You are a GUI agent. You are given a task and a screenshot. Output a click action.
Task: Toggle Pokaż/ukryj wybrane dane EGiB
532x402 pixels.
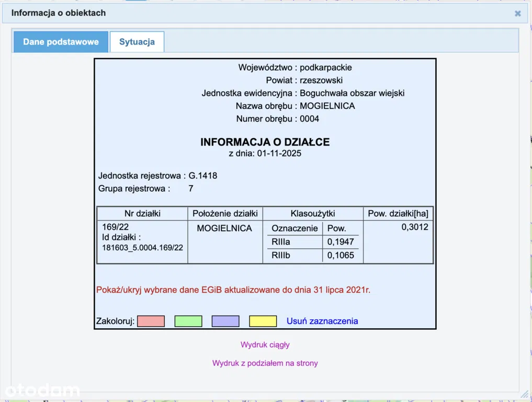(x=233, y=290)
